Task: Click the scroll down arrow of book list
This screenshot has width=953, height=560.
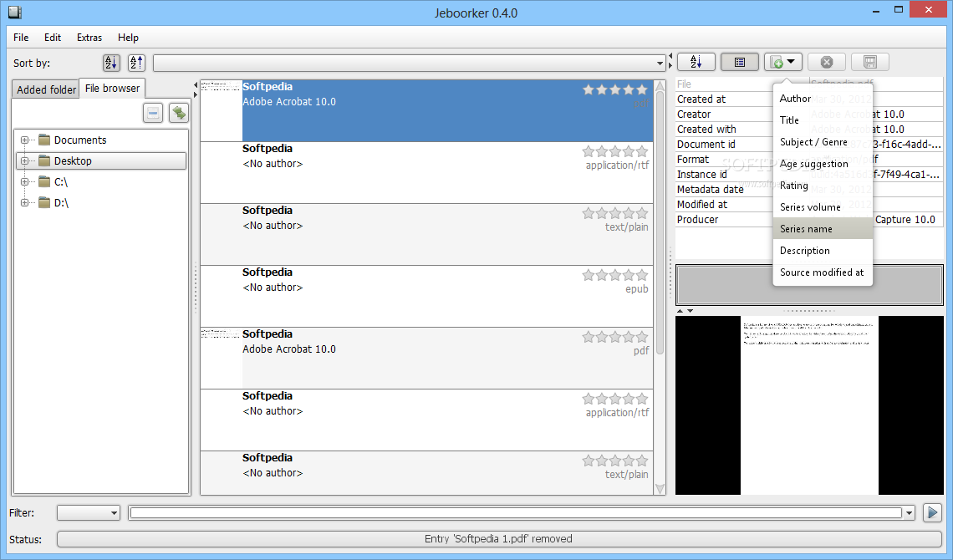Action: [660, 489]
